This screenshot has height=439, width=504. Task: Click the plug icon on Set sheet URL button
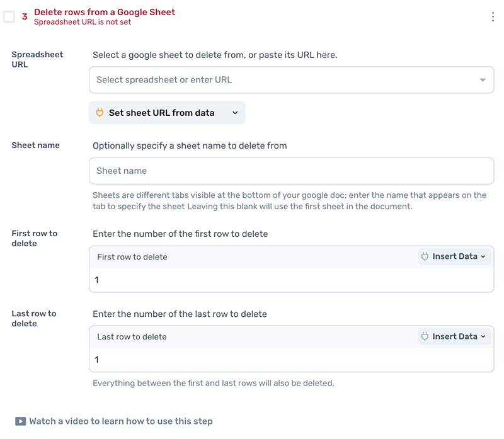tap(100, 113)
